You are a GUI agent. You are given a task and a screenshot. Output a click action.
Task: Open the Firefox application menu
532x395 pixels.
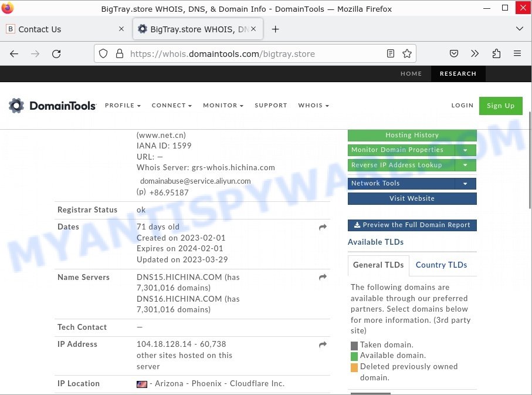tap(517, 53)
